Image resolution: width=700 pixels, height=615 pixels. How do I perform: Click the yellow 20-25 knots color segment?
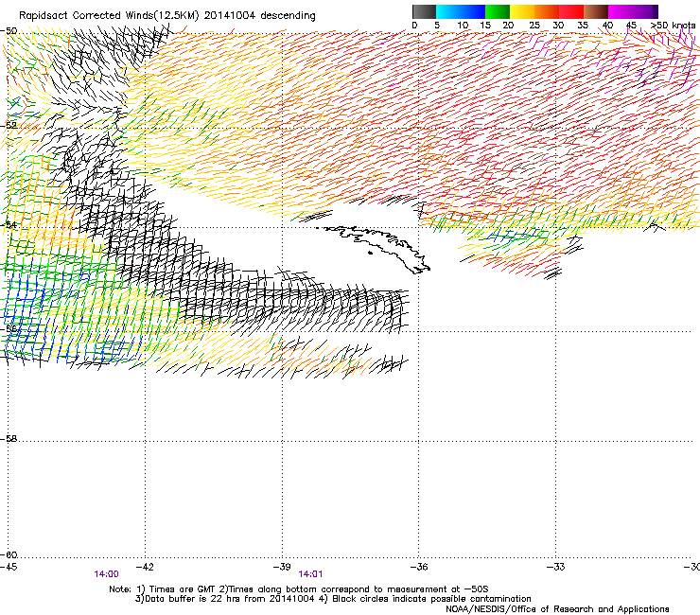point(522,11)
